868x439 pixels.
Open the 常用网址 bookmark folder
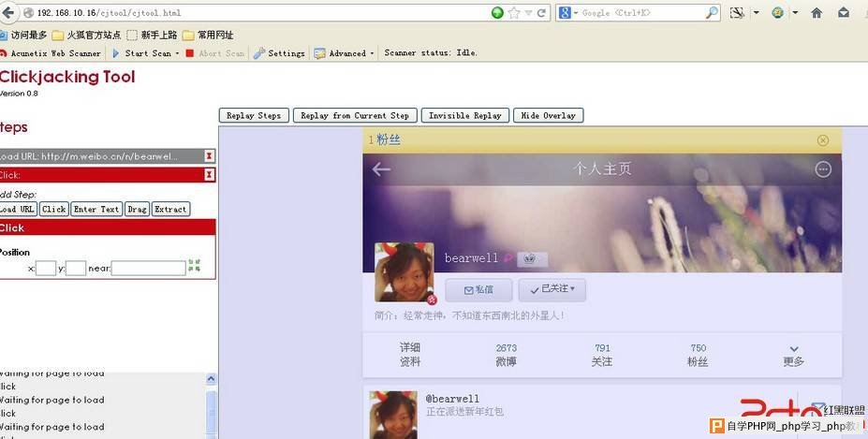[x=209, y=35]
